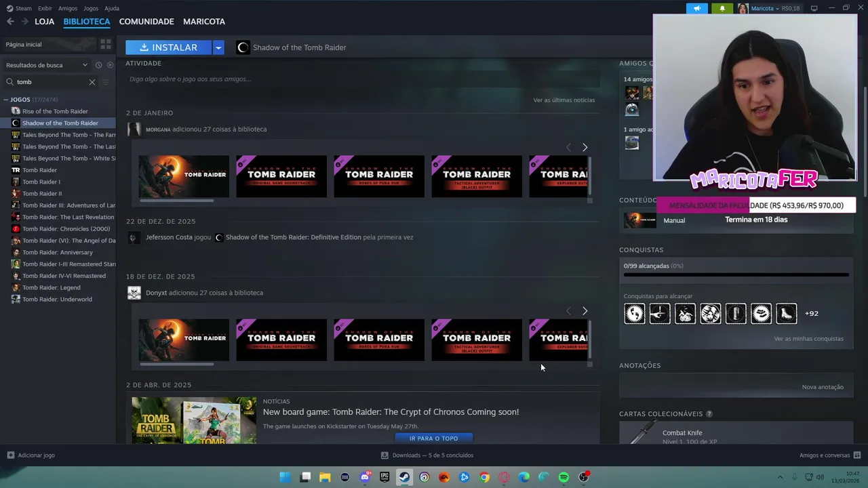Open Windows Start menu
This screenshot has height=488, width=868.
(285, 477)
